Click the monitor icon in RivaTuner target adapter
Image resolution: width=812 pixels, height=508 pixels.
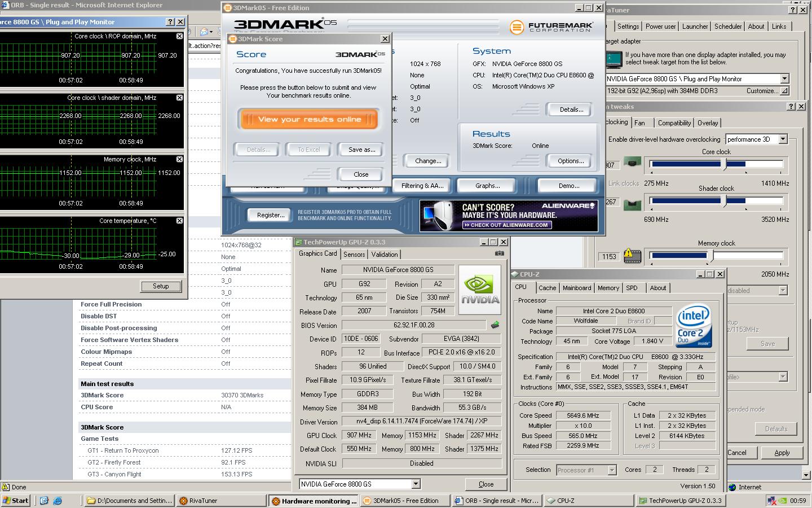[x=614, y=59]
